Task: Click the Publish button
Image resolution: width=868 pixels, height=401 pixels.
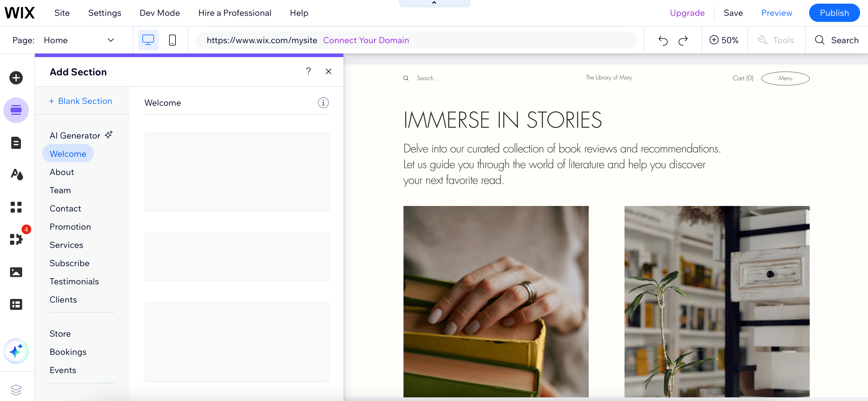Action: click(834, 13)
